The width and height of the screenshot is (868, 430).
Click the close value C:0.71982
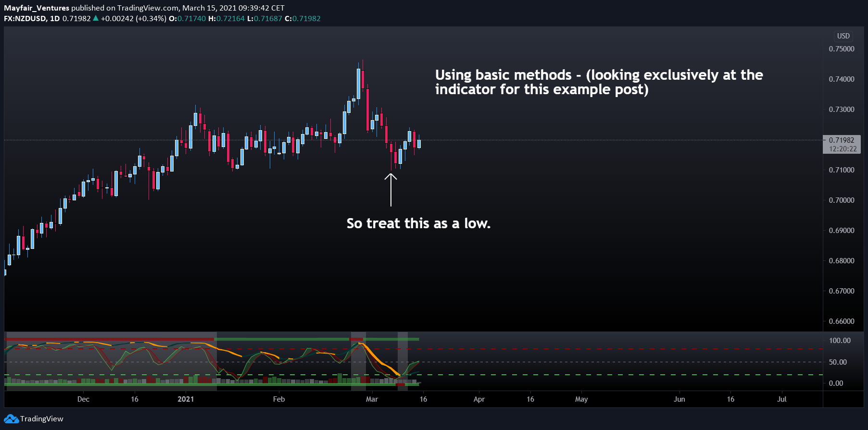pos(302,19)
